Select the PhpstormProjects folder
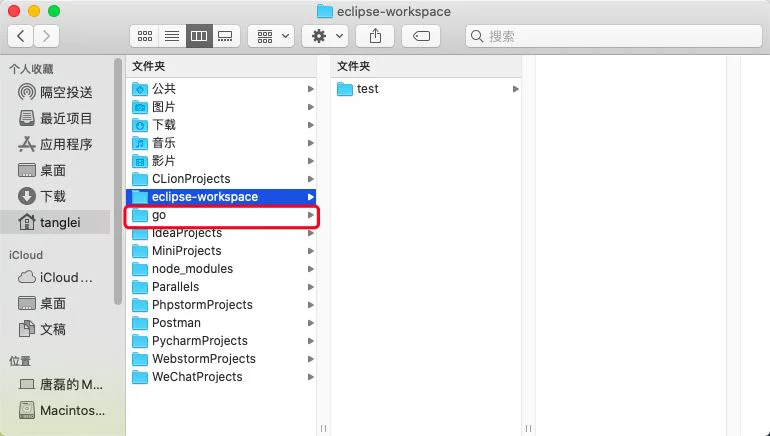770x436 pixels. [x=221, y=305]
